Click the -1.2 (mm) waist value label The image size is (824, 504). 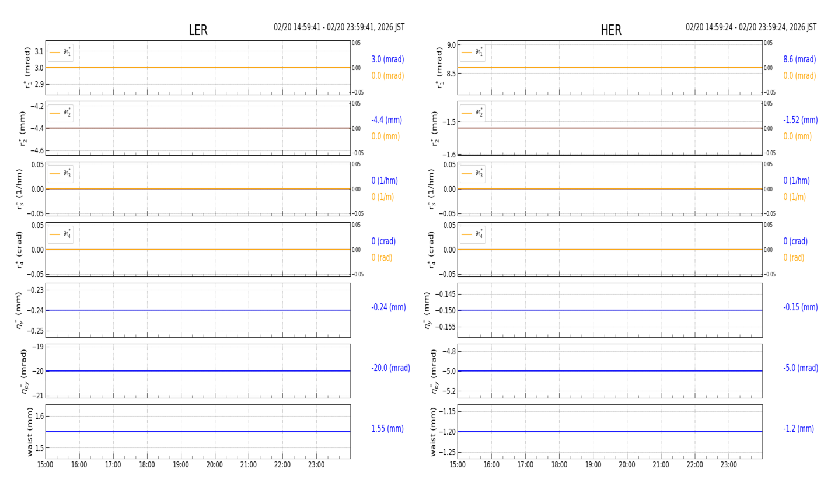[798, 429]
